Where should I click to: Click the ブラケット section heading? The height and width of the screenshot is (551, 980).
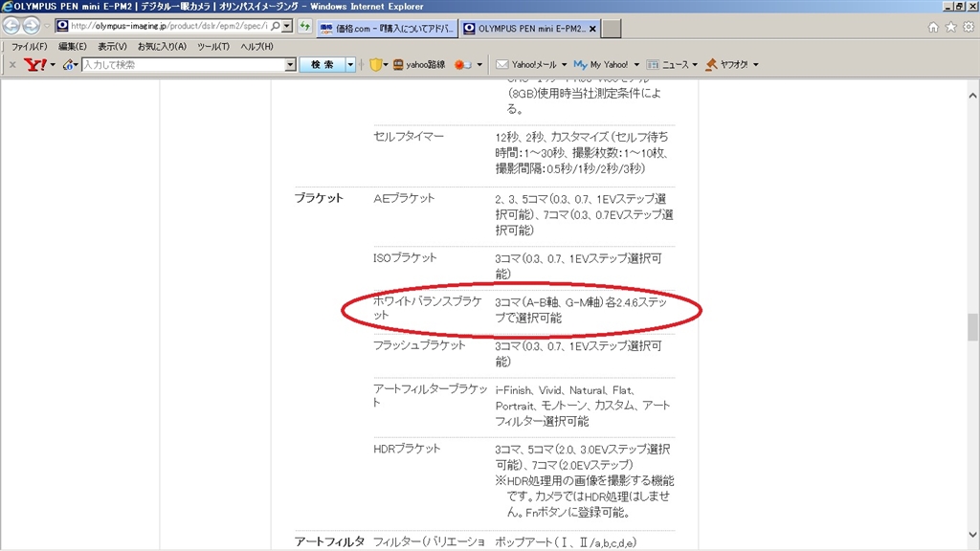coord(319,198)
